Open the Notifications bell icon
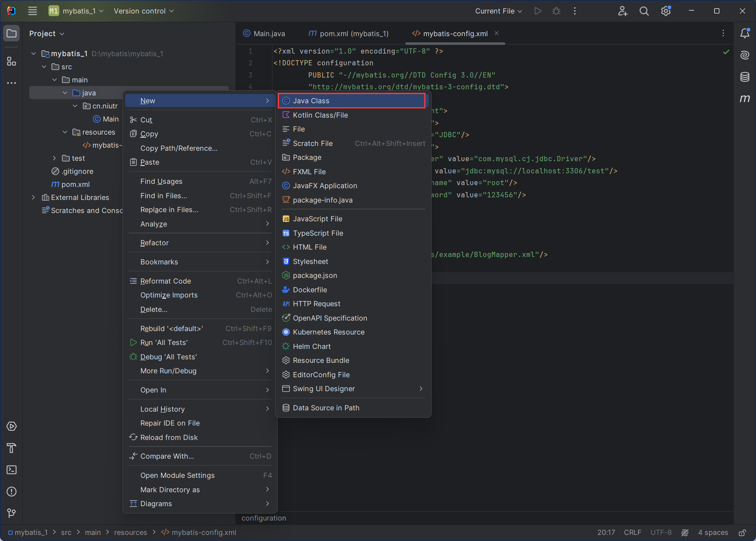756x541 pixels. (745, 33)
